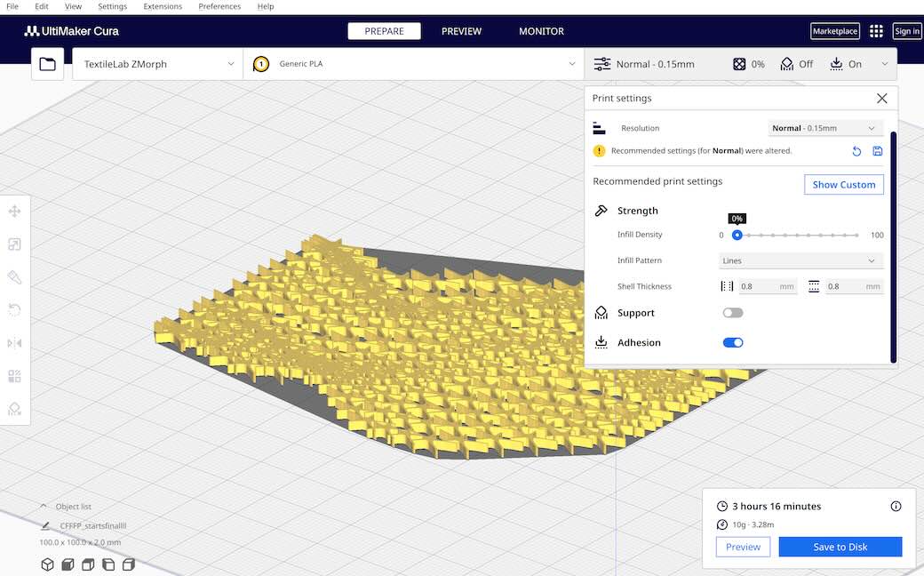
Task: Click the Show Custom button
Action: pyautogui.click(x=843, y=185)
